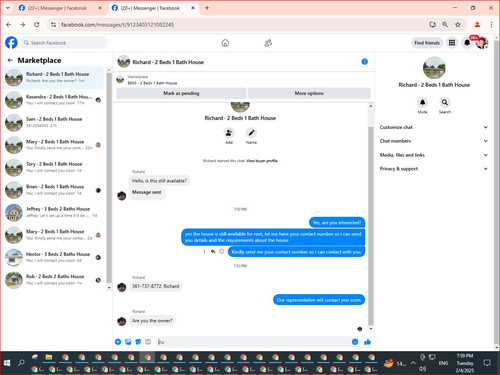This screenshot has width=500, height=375.
Task: Open the Facebook logo home link
Action: click(x=11, y=43)
